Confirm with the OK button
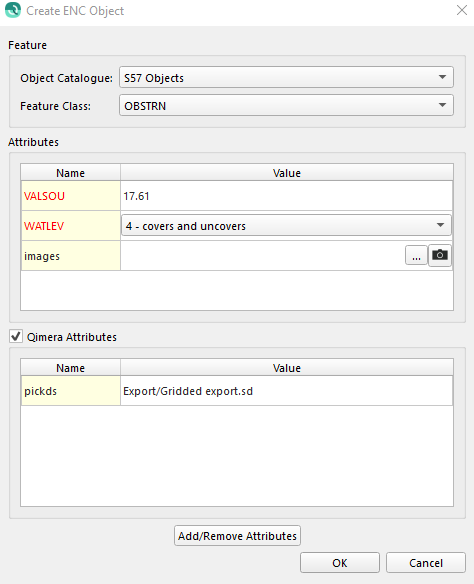 pos(340,562)
